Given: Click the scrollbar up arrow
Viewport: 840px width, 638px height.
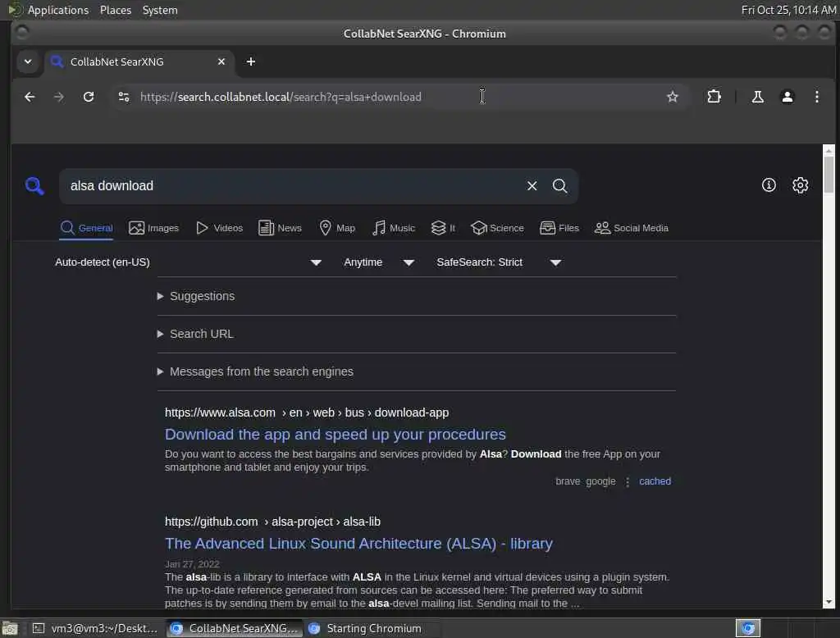Looking at the screenshot, I should tap(829, 151).
